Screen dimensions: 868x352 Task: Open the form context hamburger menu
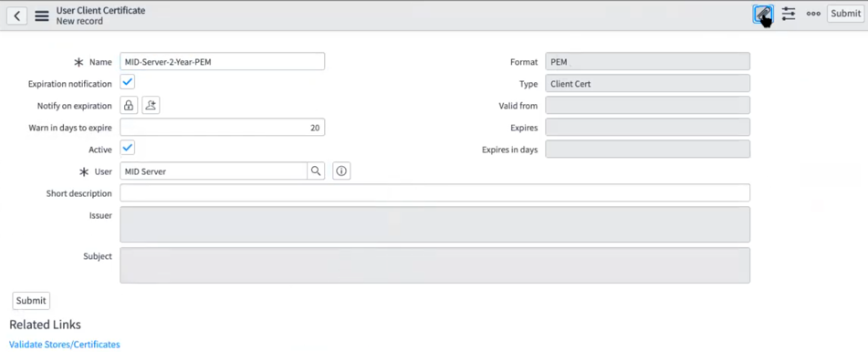pos(41,16)
